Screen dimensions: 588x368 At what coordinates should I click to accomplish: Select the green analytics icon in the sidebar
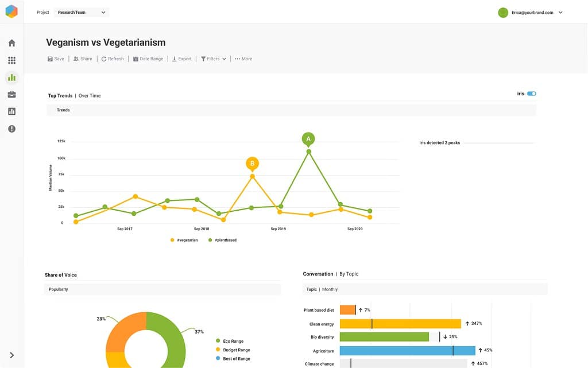tap(11, 77)
